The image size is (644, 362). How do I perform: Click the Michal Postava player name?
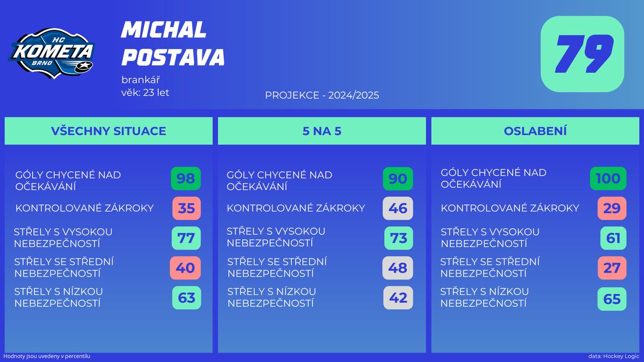point(173,43)
